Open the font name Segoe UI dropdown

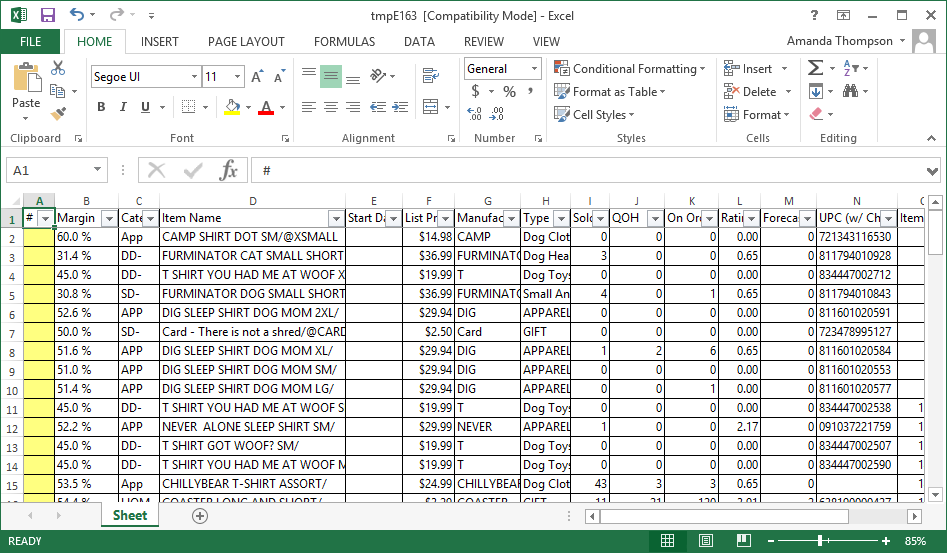point(194,77)
